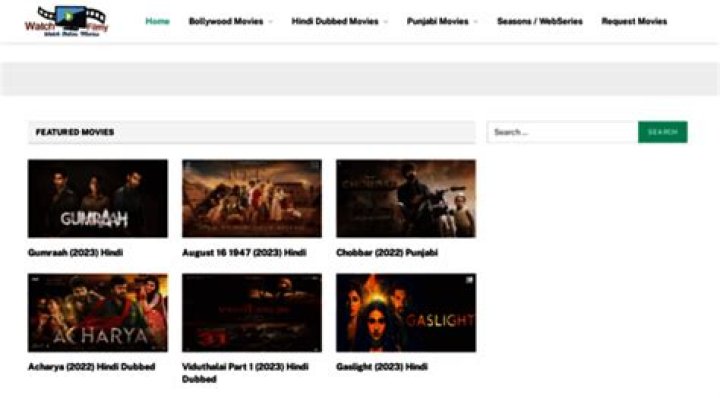Open the August 16 1947 poster thumbnail
This screenshot has width=720, height=398.
252,198
